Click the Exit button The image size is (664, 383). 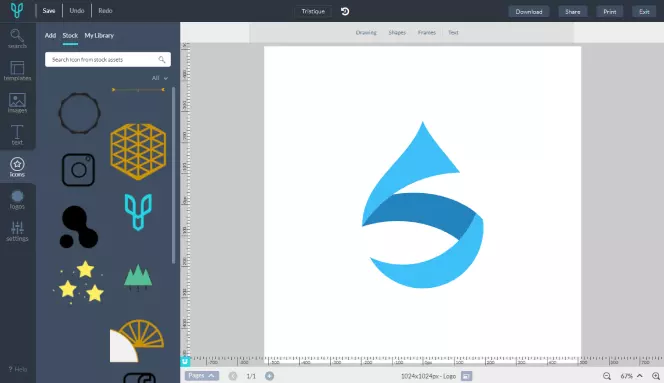point(644,11)
